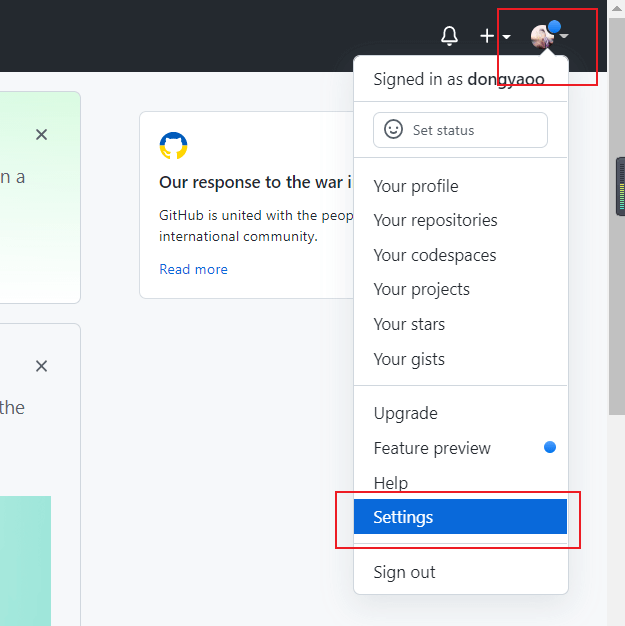Click 'Our response to the war' heading
This screenshot has height=626, width=625.
(256, 182)
